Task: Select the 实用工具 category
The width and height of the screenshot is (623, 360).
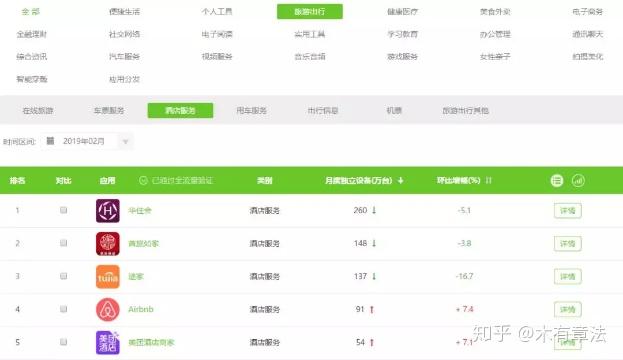Action: tap(310, 34)
